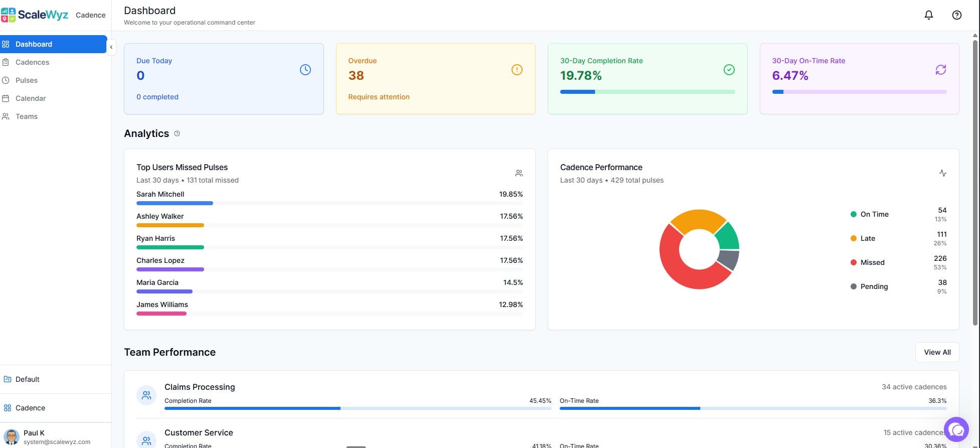Viewport: 980px width, 448px height.
Task: Open the chat support bubble
Action: [x=956, y=429]
